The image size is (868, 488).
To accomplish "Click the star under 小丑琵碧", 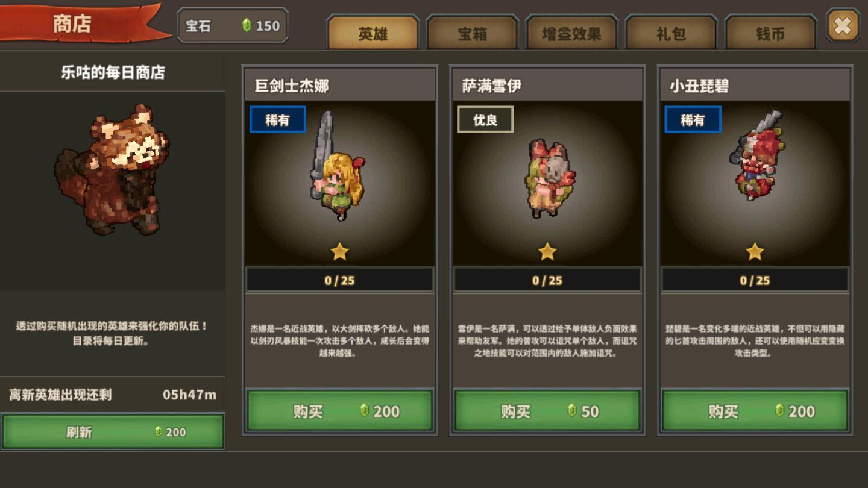I will click(755, 252).
